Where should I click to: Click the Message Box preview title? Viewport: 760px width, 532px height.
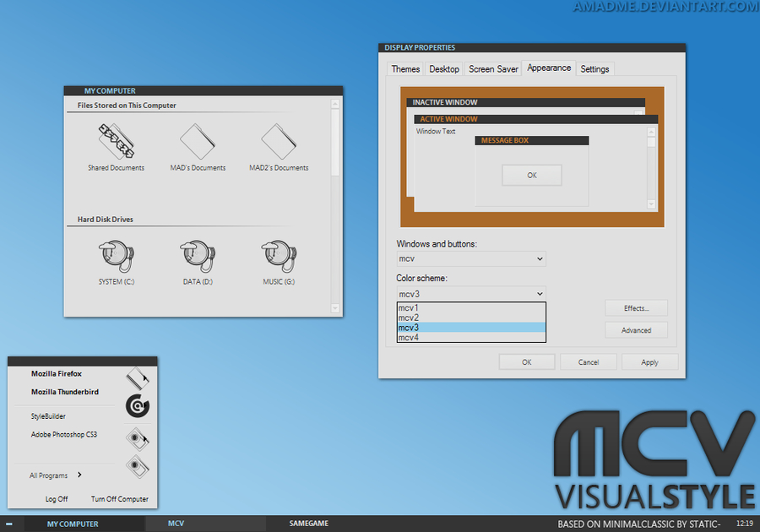tap(532, 140)
